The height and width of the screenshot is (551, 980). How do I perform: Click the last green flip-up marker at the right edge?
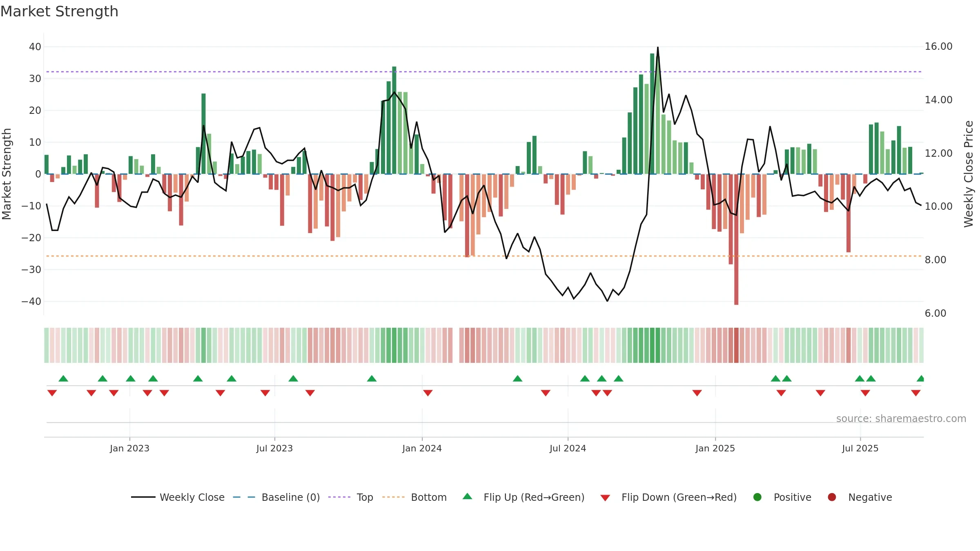click(x=920, y=378)
